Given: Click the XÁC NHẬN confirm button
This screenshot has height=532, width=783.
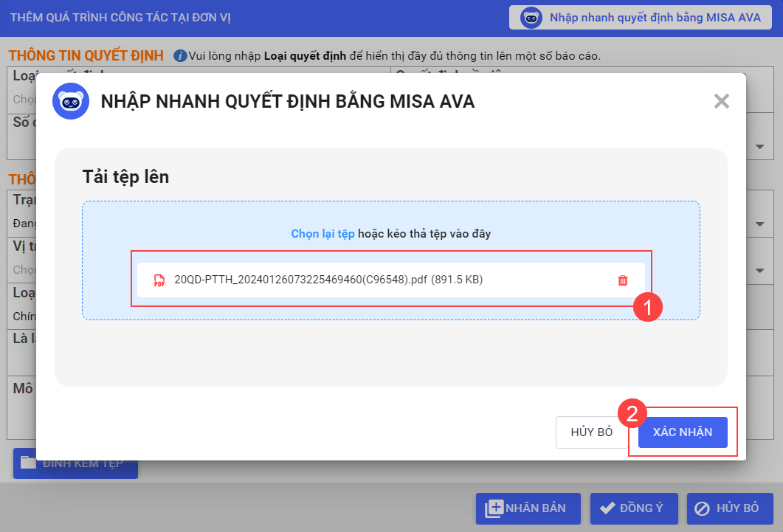Looking at the screenshot, I should [x=683, y=432].
